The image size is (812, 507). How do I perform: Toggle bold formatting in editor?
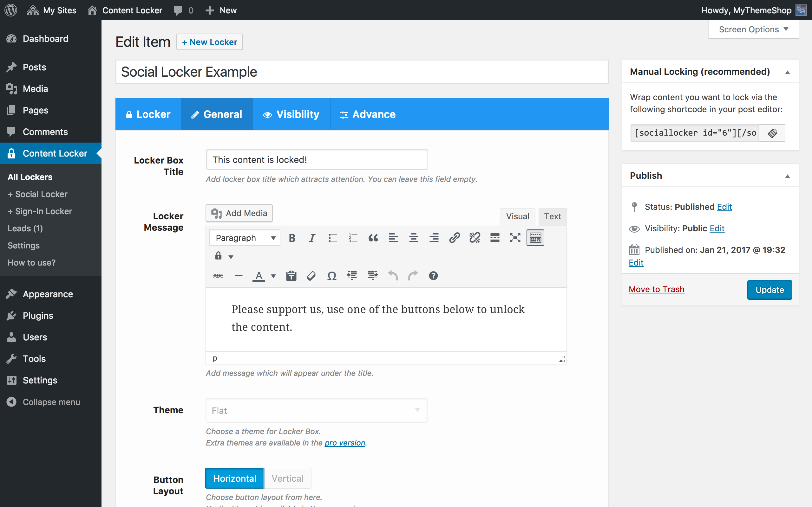[292, 238]
